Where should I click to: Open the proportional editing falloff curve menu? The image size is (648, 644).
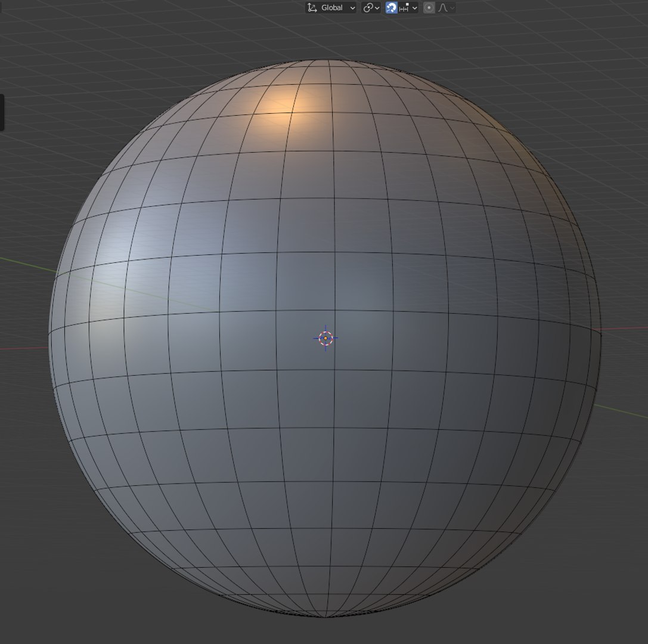coord(446,7)
